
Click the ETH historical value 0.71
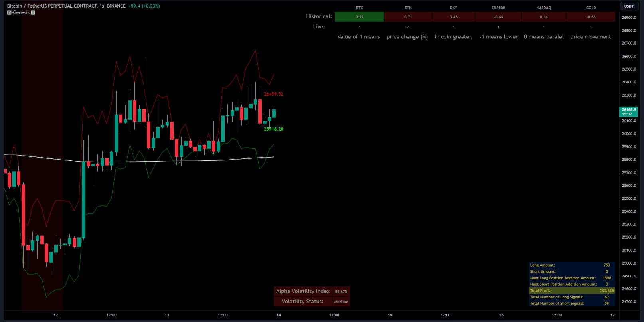pos(408,17)
